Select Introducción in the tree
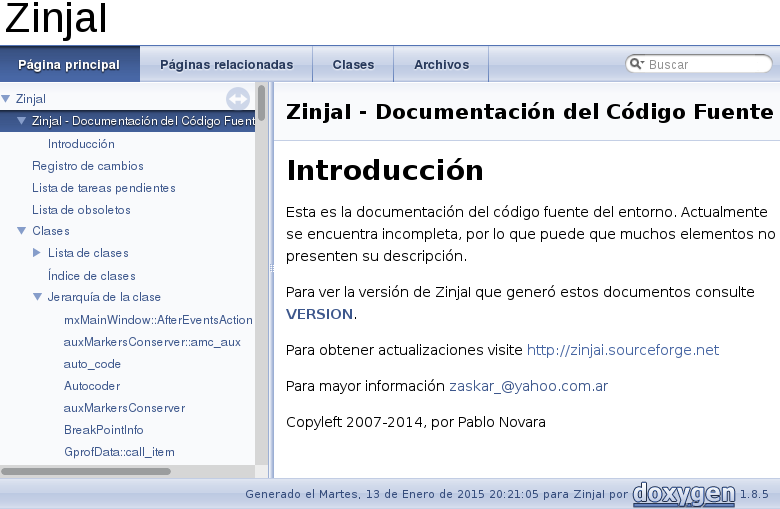Viewport: 780px width, 509px height. point(81,144)
